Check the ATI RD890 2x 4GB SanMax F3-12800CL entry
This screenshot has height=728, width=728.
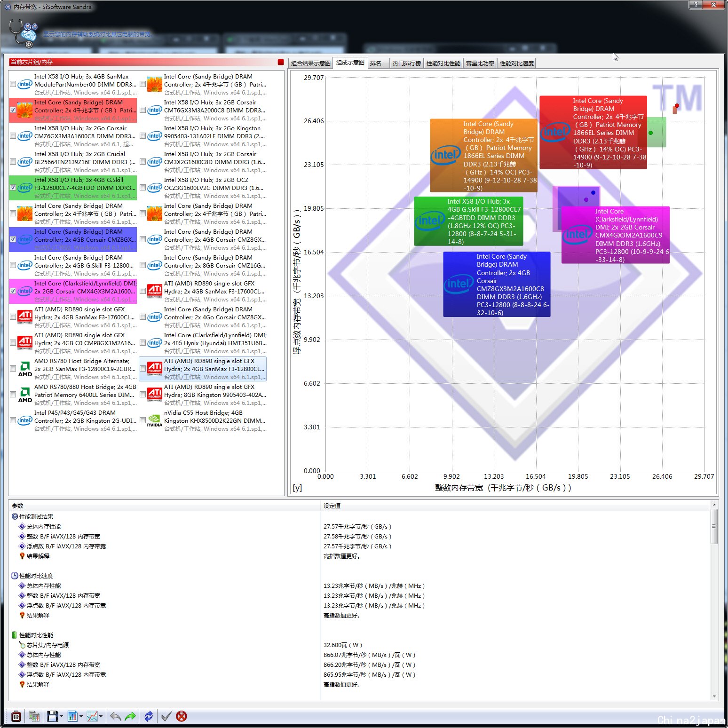pos(143,369)
